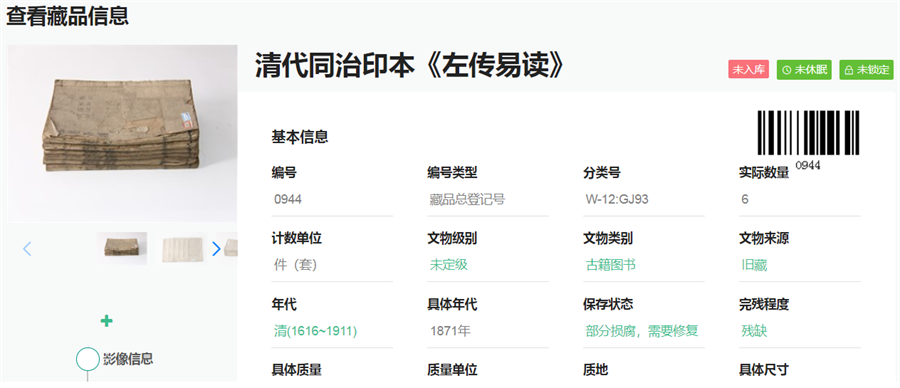
Task: Open the 文物来源 value 旧藏
Action: [754, 265]
